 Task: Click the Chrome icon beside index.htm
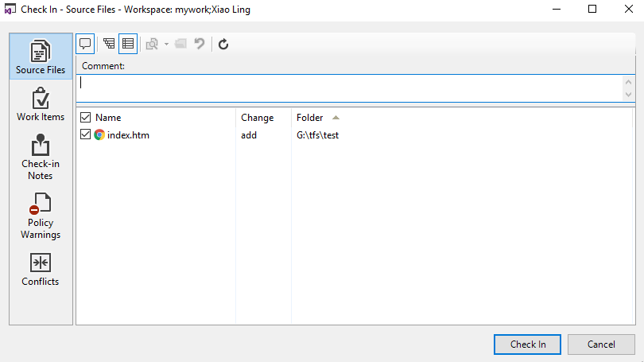tap(99, 135)
